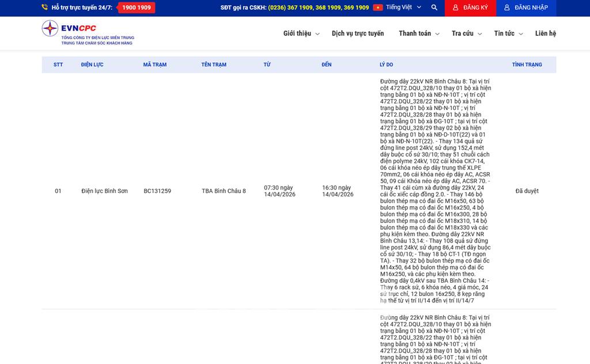590x364 pixels.
Task: Call the 1900 1909 hotline badge
Action: 136,7
